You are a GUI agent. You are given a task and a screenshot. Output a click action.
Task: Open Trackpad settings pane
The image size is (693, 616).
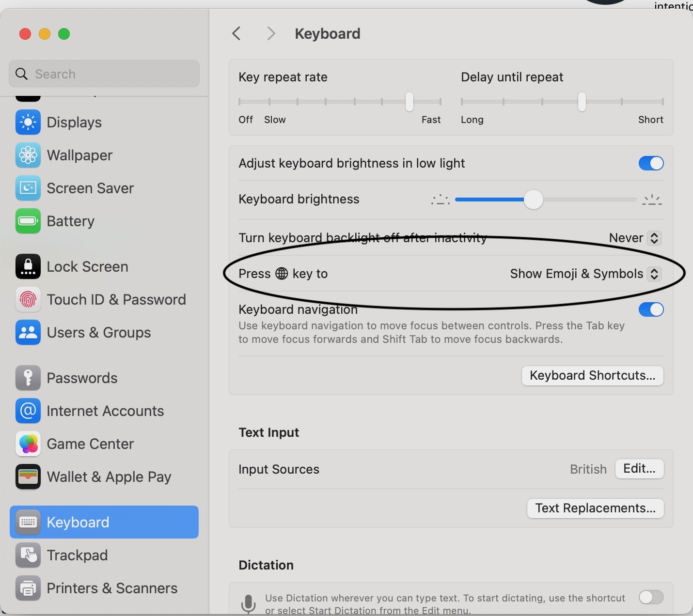104,555
